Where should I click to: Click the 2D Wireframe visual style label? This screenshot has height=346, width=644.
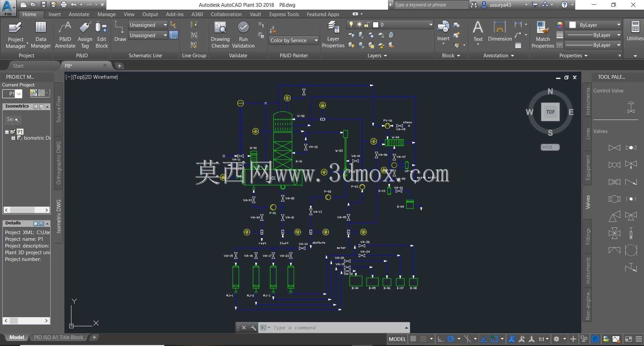pos(101,77)
